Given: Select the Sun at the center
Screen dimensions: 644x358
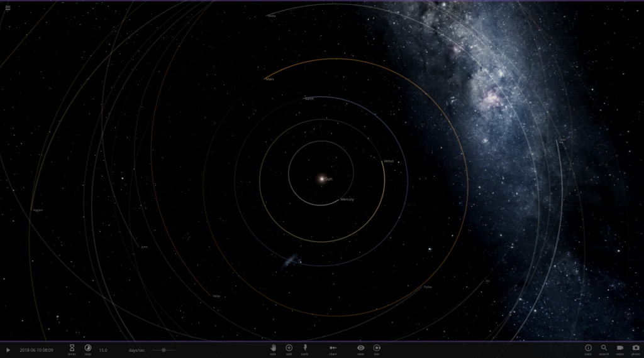Looking at the screenshot, I should (321, 179).
